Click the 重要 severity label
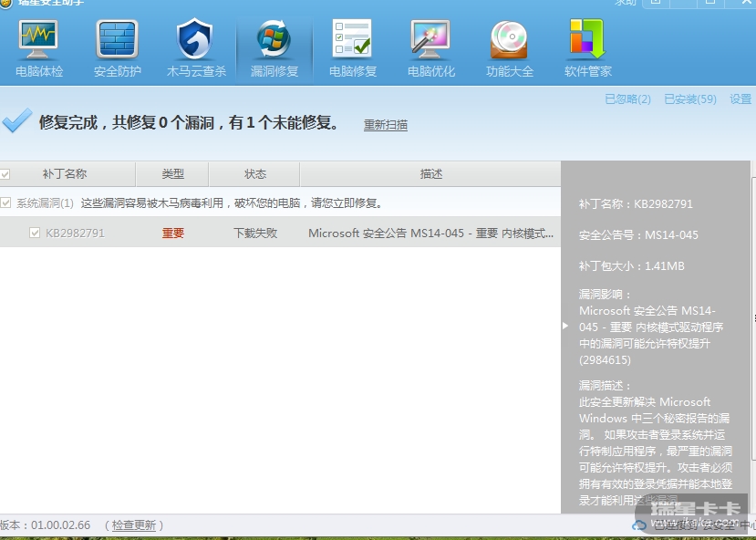The width and height of the screenshot is (756, 540). coord(172,234)
